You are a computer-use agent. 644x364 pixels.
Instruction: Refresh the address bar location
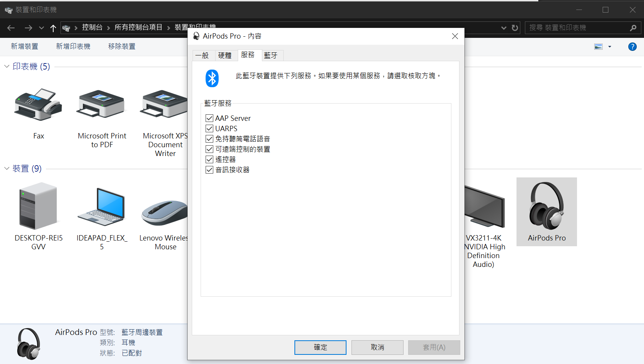click(515, 28)
